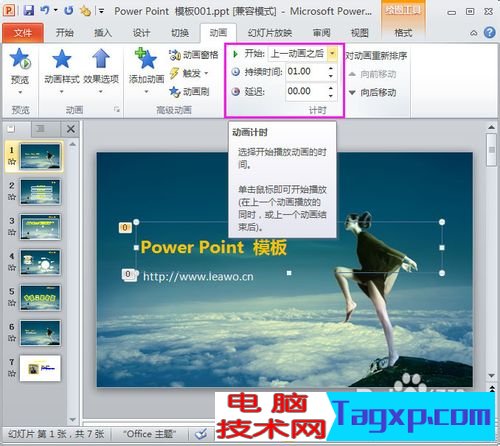
Task: Click the spell check icon in status bar
Action: (x=201, y=434)
